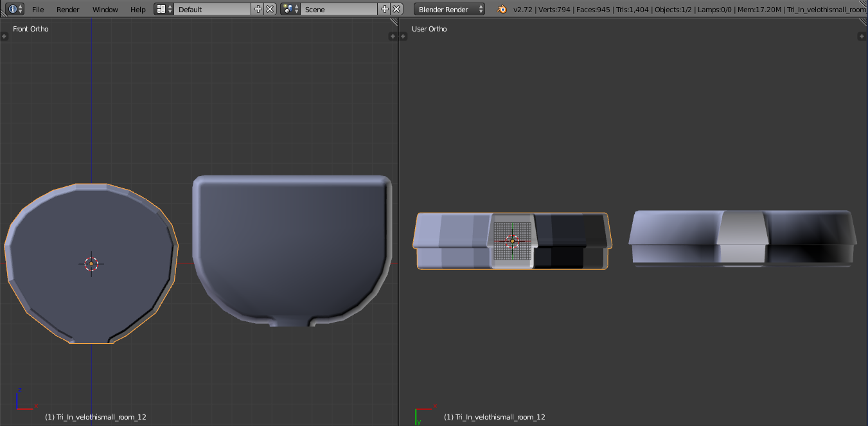Click the v2.72 version text
Screen dimensions: 868x426
pos(522,10)
